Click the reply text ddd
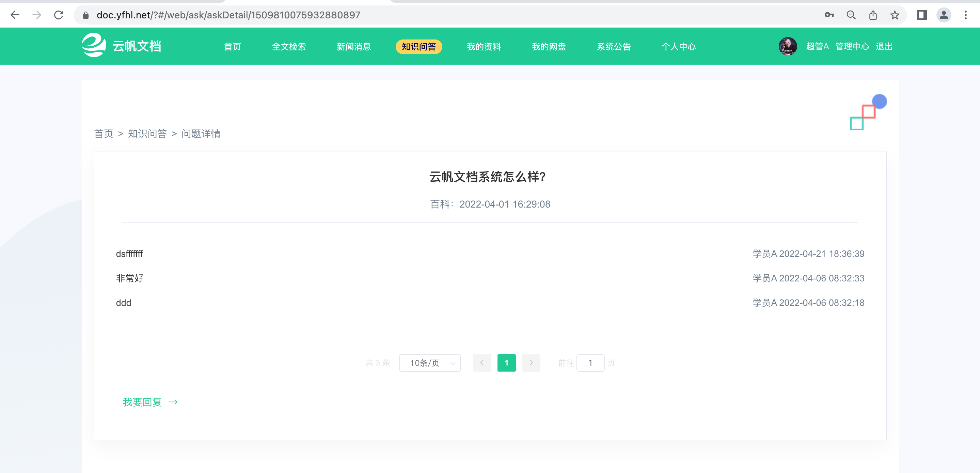This screenshot has height=473, width=980. pos(124,303)
